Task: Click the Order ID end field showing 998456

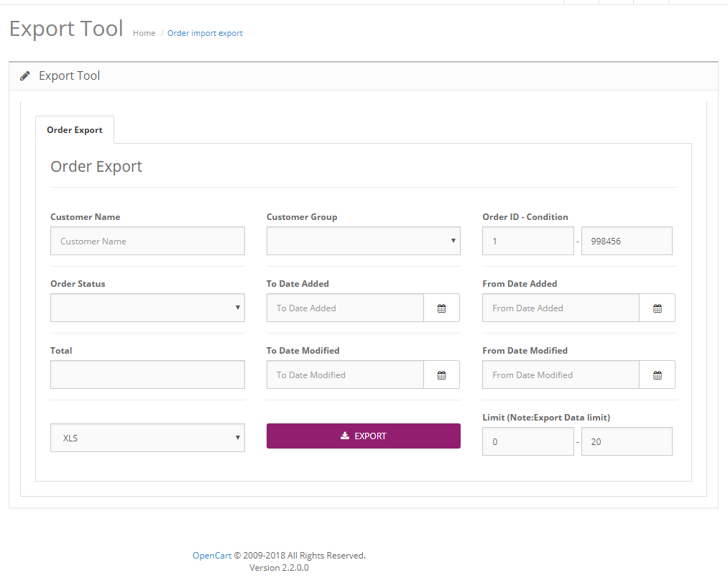Action: pos(627,241)
